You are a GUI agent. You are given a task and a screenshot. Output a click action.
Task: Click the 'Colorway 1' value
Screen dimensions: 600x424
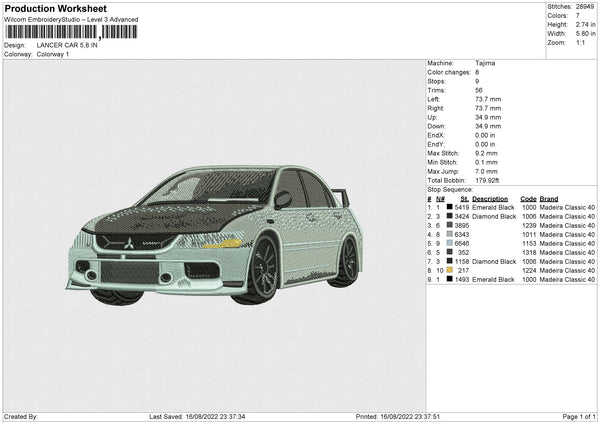[x=53, y=54]
